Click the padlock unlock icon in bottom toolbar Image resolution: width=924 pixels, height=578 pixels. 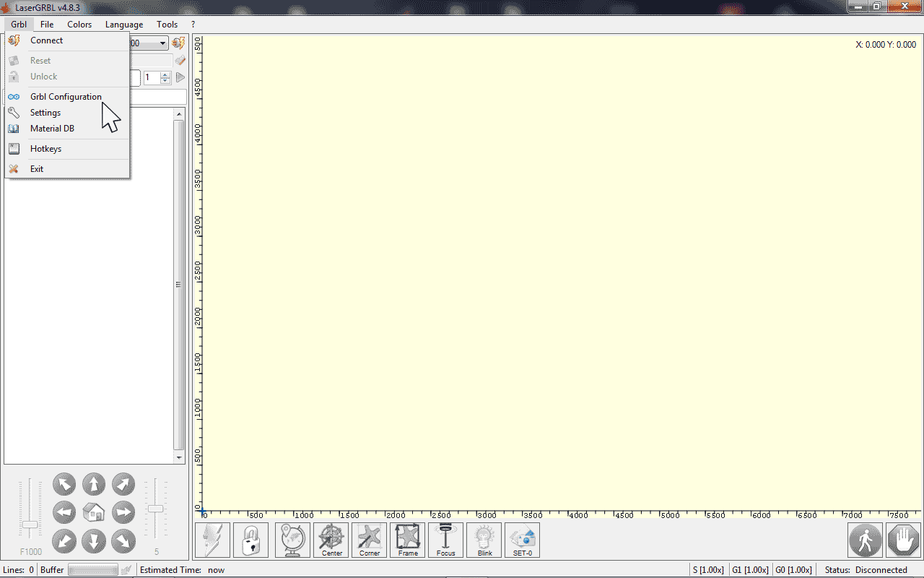[250, 540]
